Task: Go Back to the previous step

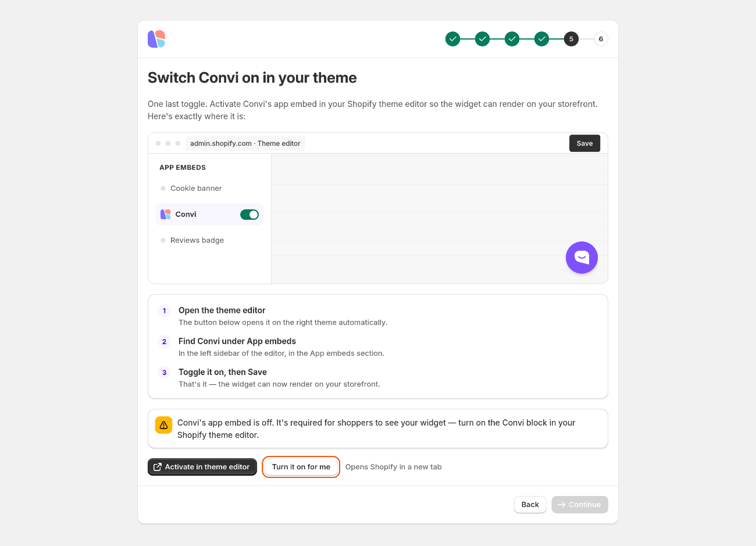Action: click(530, 505)
